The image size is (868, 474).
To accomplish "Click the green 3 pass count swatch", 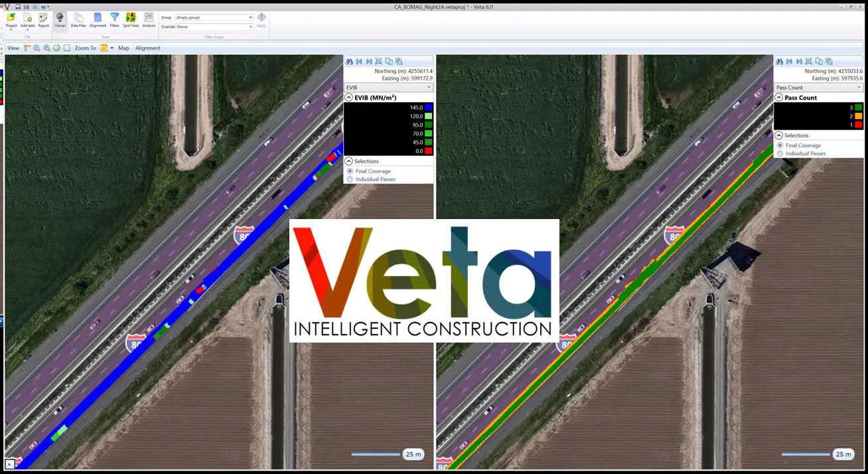I will (859, 108).
